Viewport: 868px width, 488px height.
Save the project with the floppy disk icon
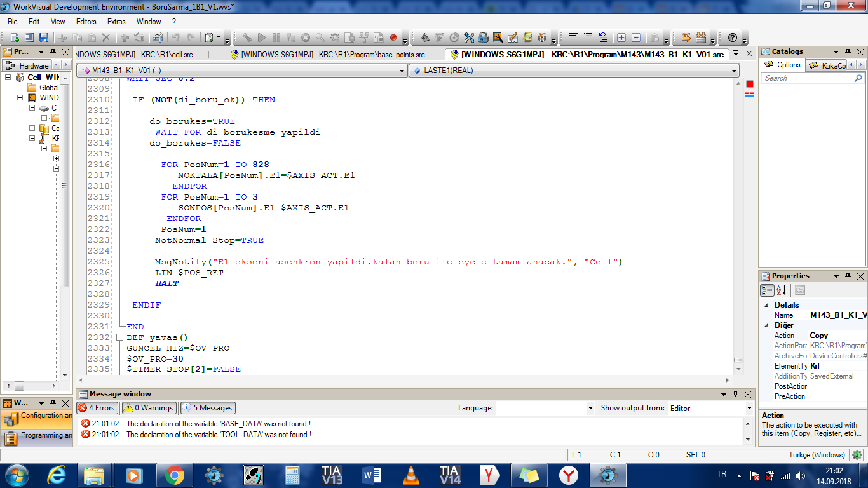coord(44,37)
